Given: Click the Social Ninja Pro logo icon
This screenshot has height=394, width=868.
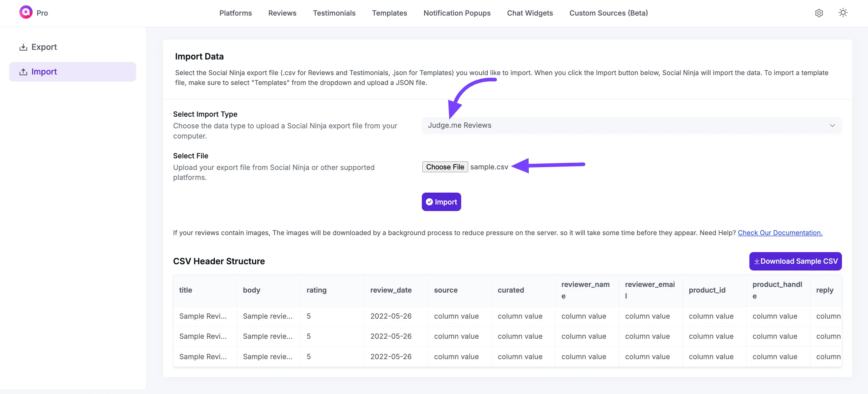Looking at the screenshot, I should click(x=25, y=12).
